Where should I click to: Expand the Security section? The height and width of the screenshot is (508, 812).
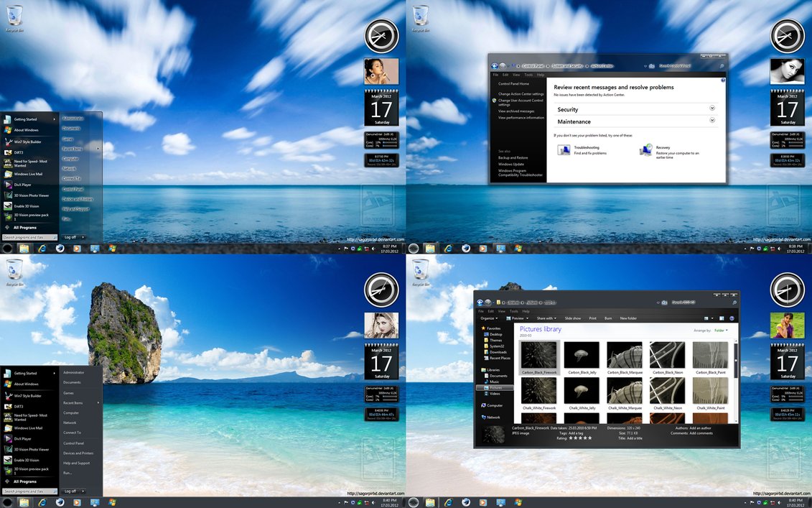click(712, 108)
